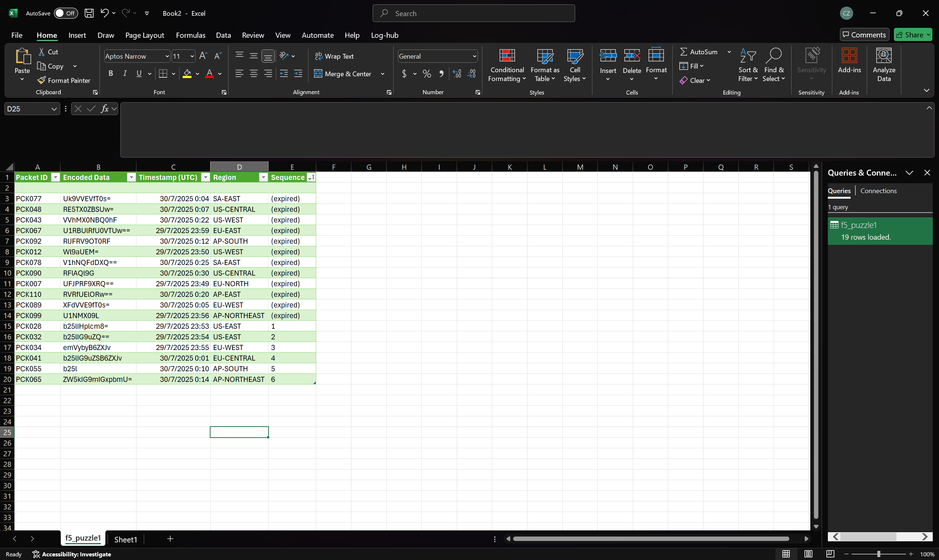The image size is (939, 560).
Task: Click the Format Painter brush icon
Action: [x=41, y=80]
